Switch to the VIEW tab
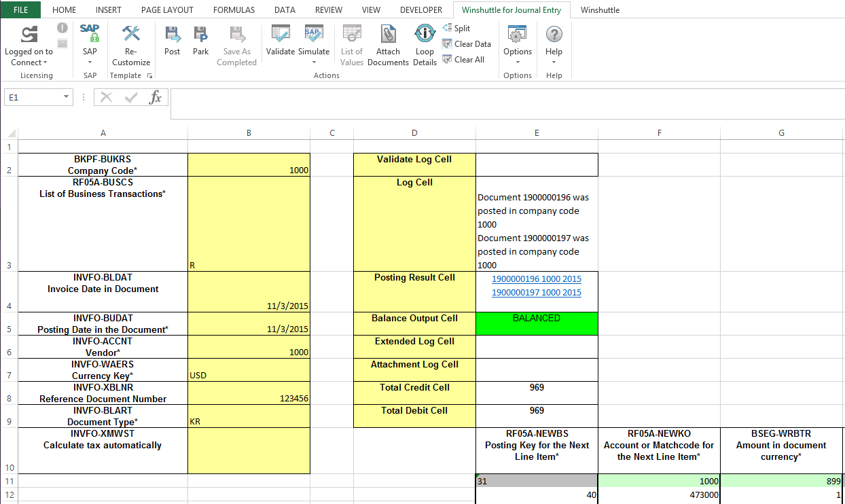This screenshot has height=504, width=845. point(371,10)
